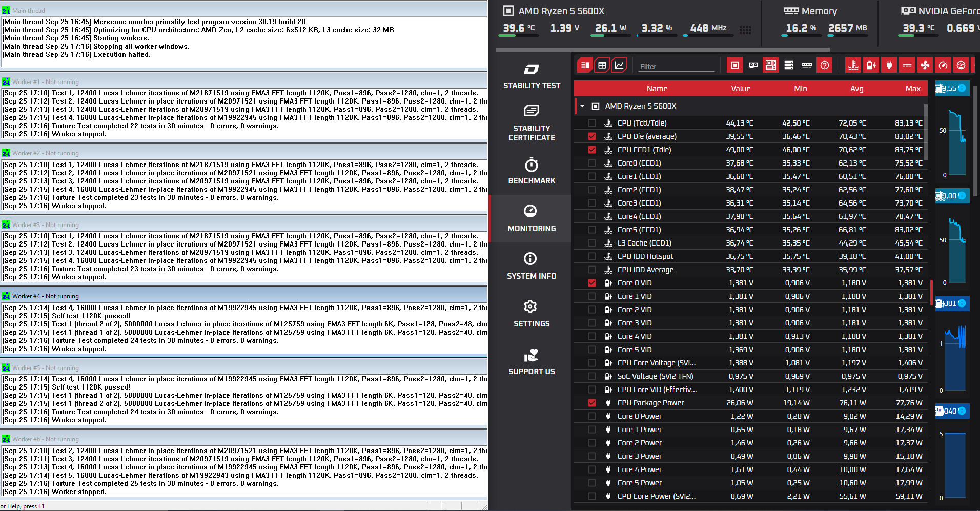Toggle the fan sensor filter icon
Screen dimensions: 980x511
[x=925, y=65]
